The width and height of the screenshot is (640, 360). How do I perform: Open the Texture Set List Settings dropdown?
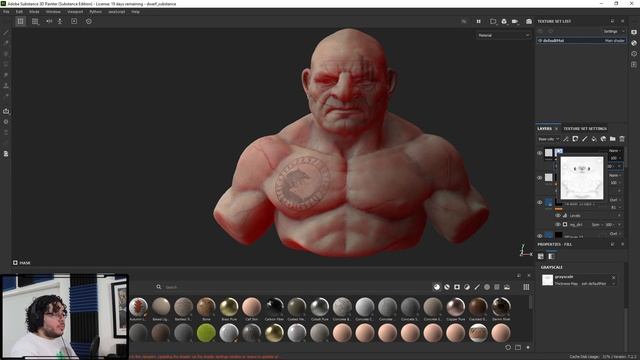613,31
